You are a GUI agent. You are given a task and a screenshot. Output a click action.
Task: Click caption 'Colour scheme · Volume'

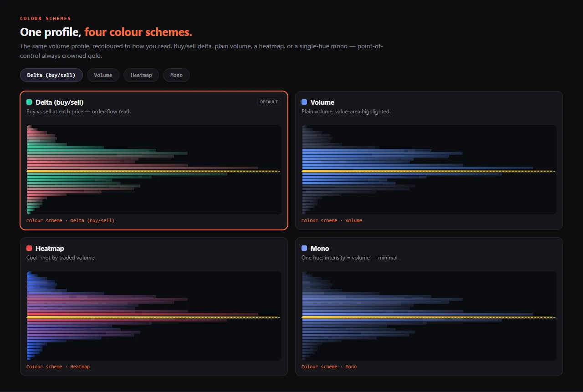click(x=332, y=220)
